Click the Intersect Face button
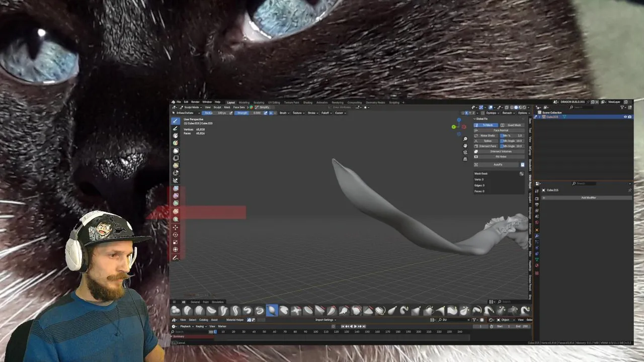 (x=486, y=146)
